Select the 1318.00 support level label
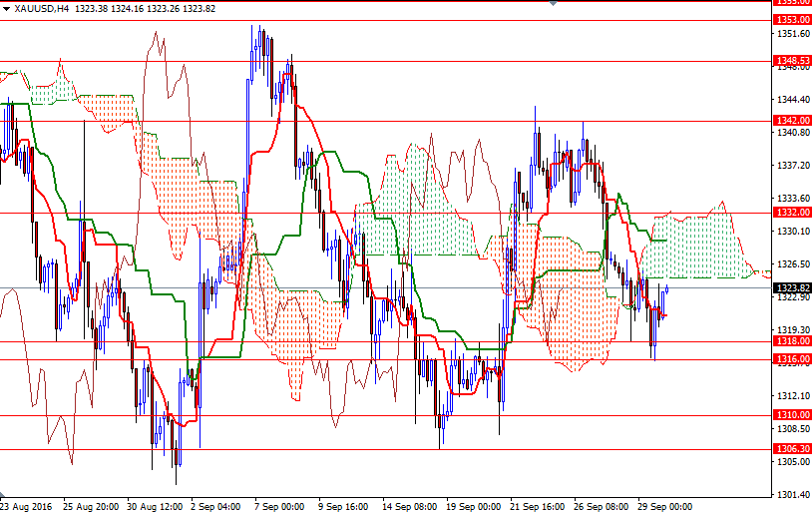 (x=791, y=341)
